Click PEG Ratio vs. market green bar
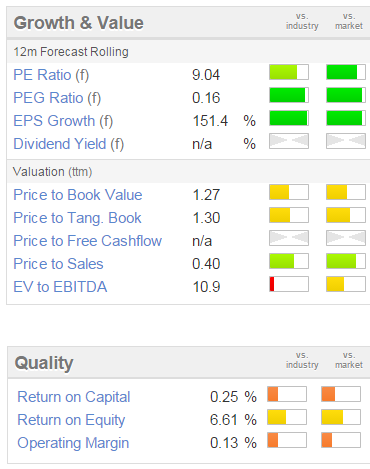The width and height of the screenshot is (370, 469). tap(346, 95)
